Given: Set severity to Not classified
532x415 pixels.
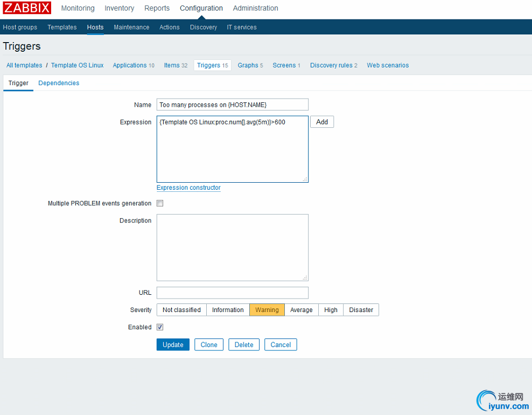Looking at the screenshot, I should tap(181, 310).
